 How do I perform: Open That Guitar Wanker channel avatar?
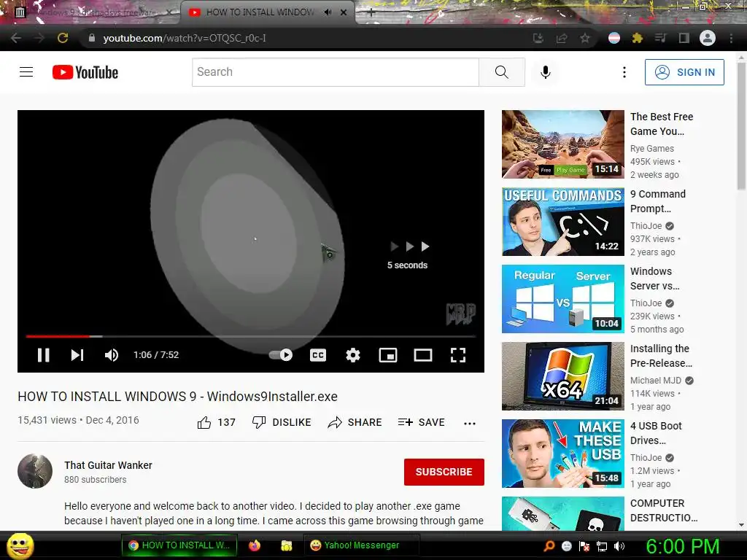(35, 472)
